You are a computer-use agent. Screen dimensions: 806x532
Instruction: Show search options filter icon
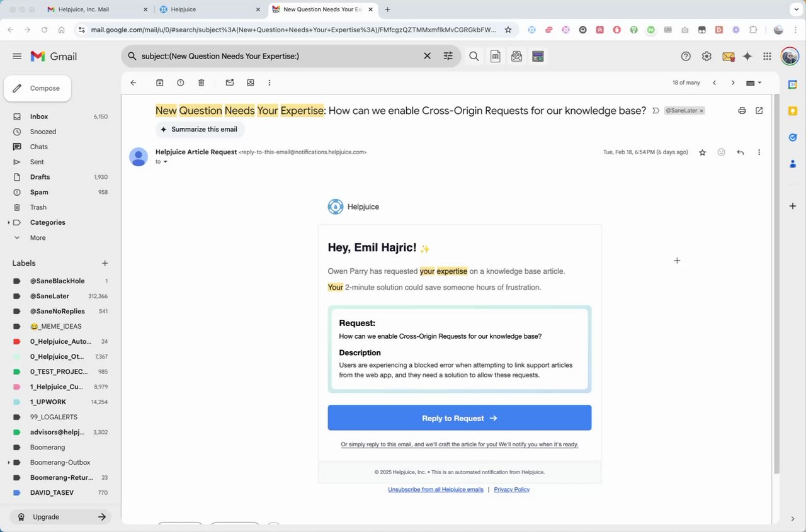[x=448, y=56]
